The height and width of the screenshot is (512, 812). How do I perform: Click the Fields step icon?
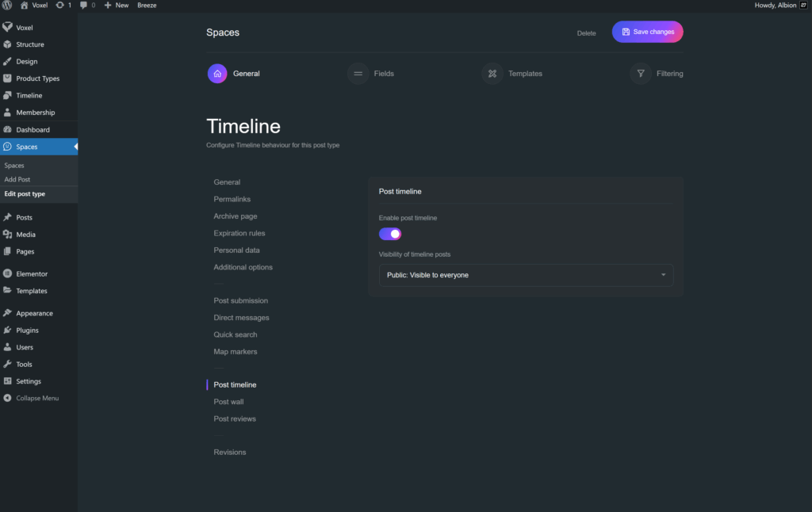pos(358,74)
